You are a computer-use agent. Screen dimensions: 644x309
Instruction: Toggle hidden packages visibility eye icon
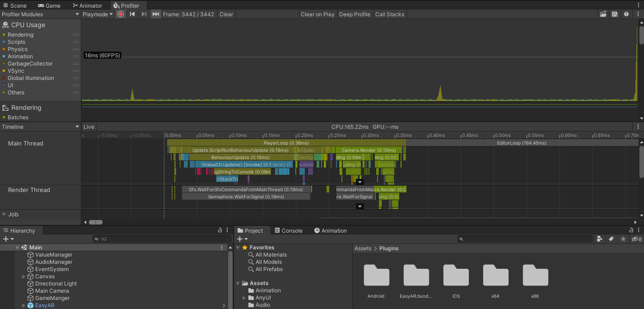636,239
